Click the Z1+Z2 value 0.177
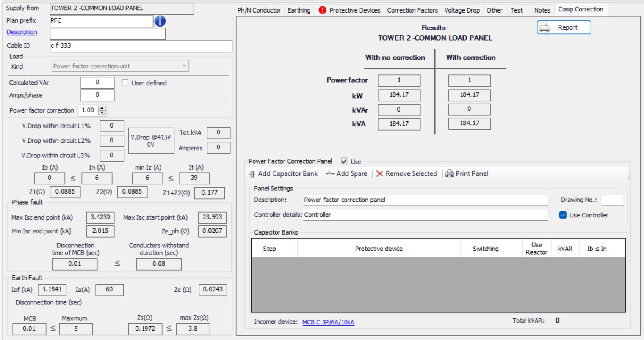The image size is (644, 340). pyautogui.click(x=209, y=193)
